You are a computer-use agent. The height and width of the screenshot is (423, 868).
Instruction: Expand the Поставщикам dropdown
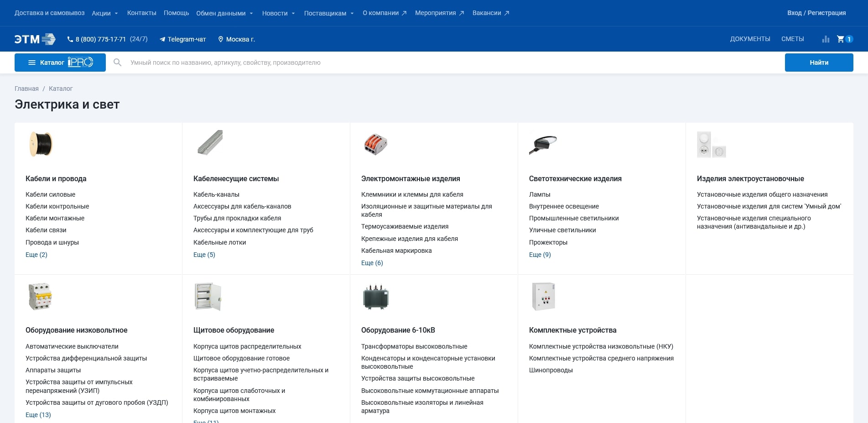328,13
